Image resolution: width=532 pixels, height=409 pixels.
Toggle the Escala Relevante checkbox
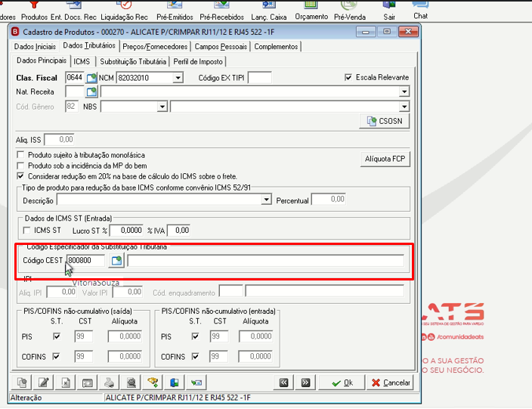[348, 77]
